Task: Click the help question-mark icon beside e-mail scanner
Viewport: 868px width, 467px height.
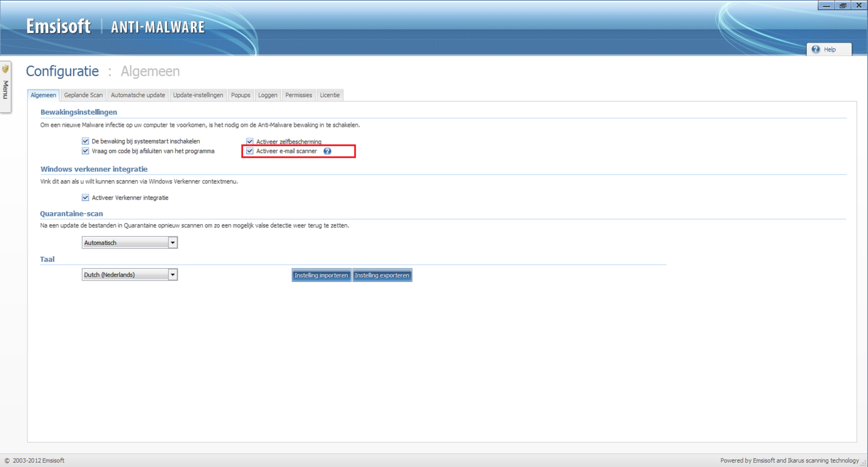Action: [327, 151]
